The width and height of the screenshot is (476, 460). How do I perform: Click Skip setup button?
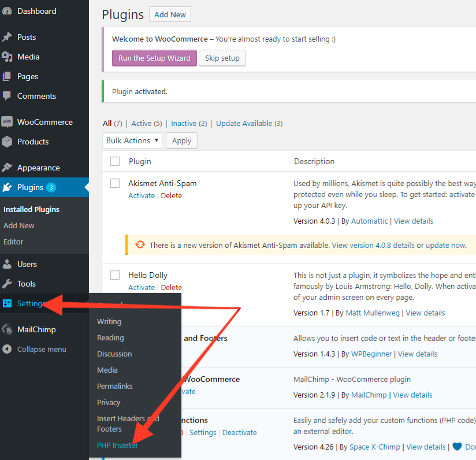(222, 58)
